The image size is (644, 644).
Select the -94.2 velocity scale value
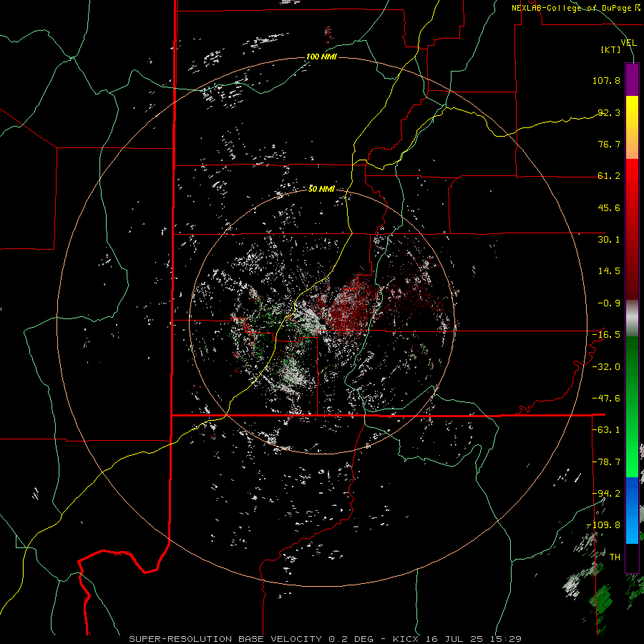click(606, 494)
